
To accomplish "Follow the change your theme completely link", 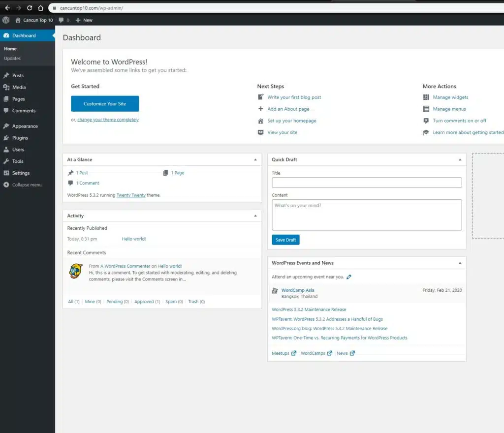I will click(x=108, y=120).
